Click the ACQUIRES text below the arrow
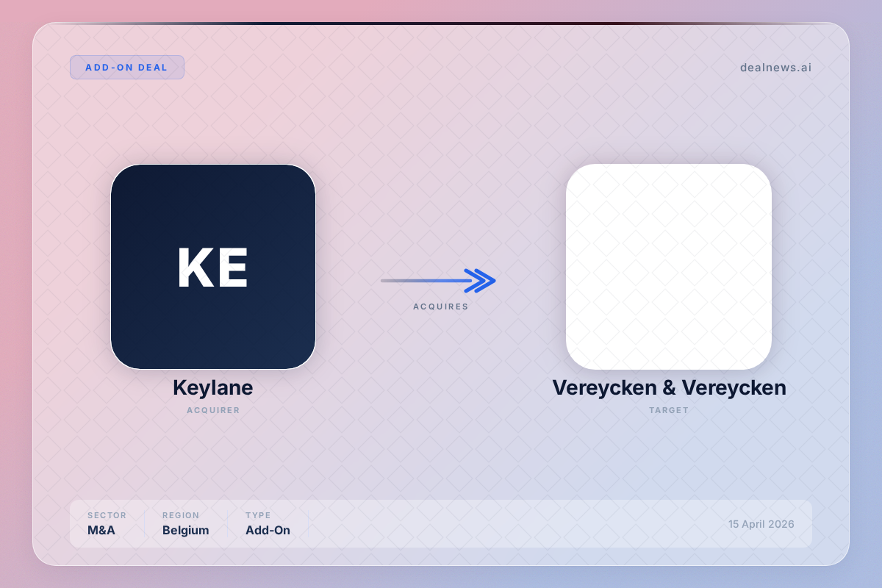882x588 pixels. (440, 306)
